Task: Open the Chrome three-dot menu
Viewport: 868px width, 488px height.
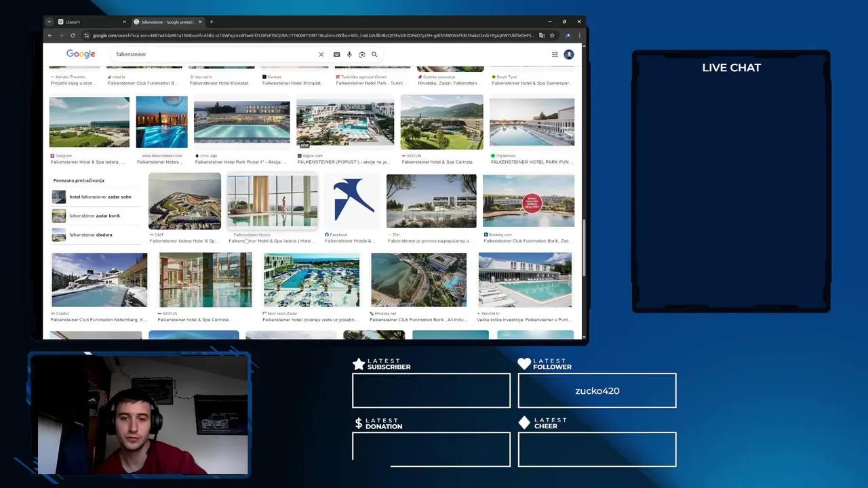Action: click(578, 35)
